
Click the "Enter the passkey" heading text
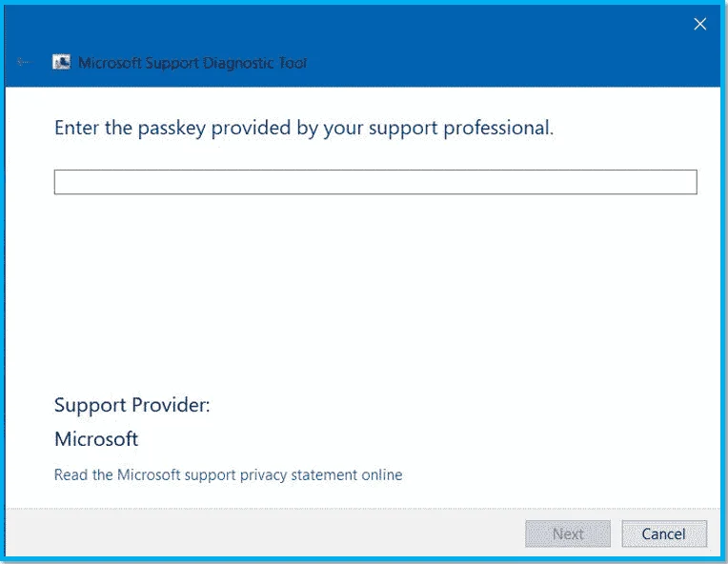tap(304, 128)
